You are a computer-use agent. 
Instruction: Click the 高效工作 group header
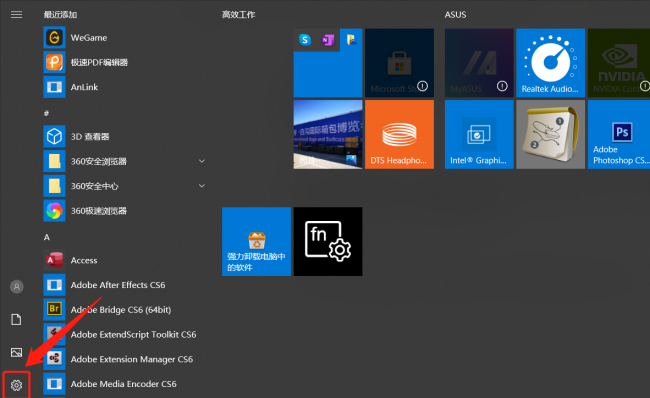tap(238, 15)
